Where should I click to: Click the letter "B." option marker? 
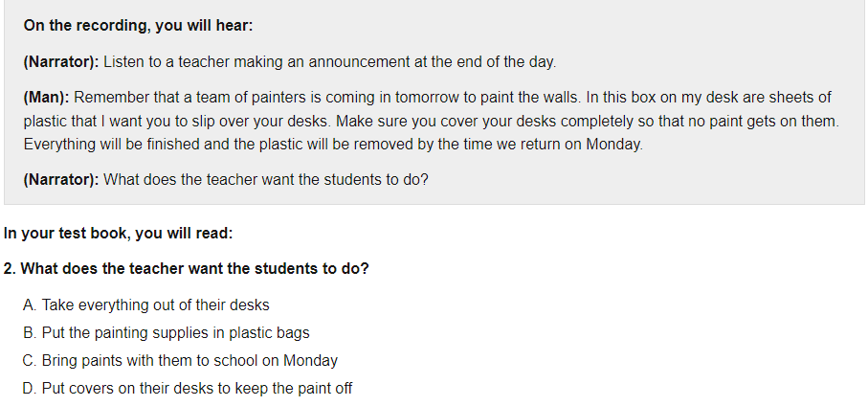coord(30,333)
